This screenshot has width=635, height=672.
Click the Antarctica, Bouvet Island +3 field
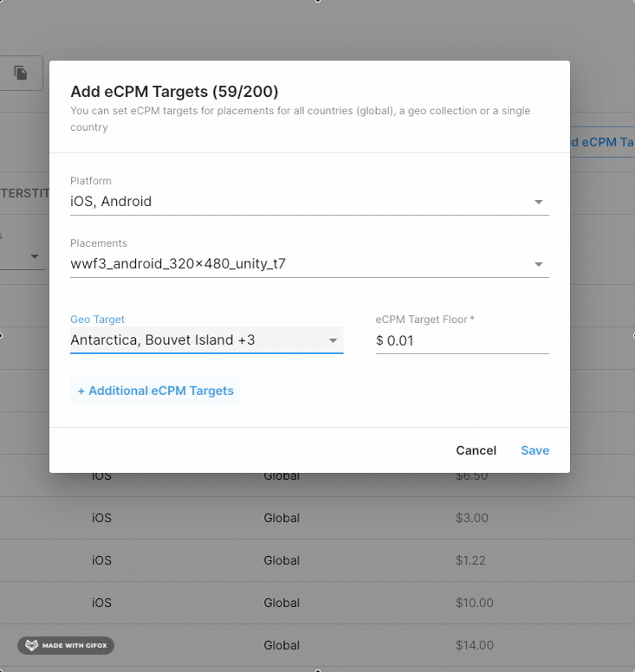(x=207, y=340)
